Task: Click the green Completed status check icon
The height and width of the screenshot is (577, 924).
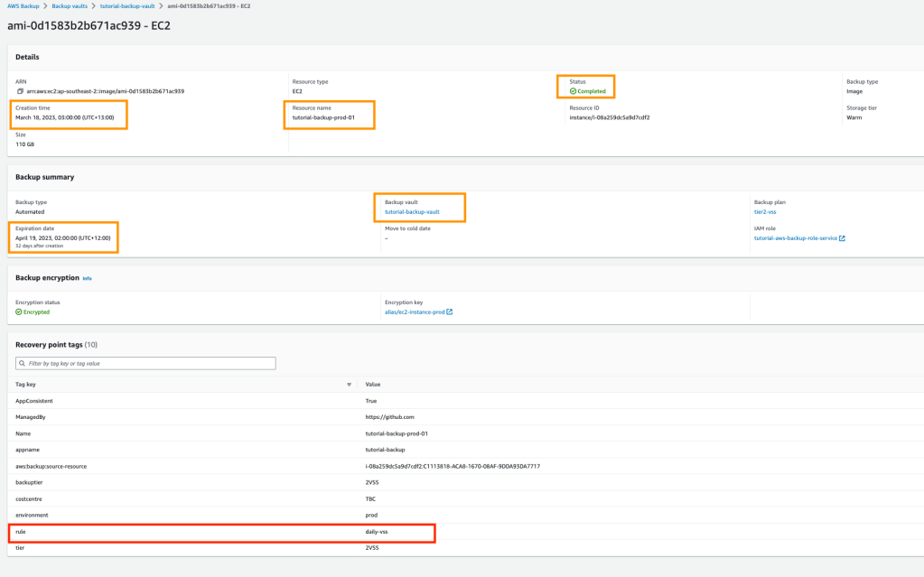Action: point(573,91)
